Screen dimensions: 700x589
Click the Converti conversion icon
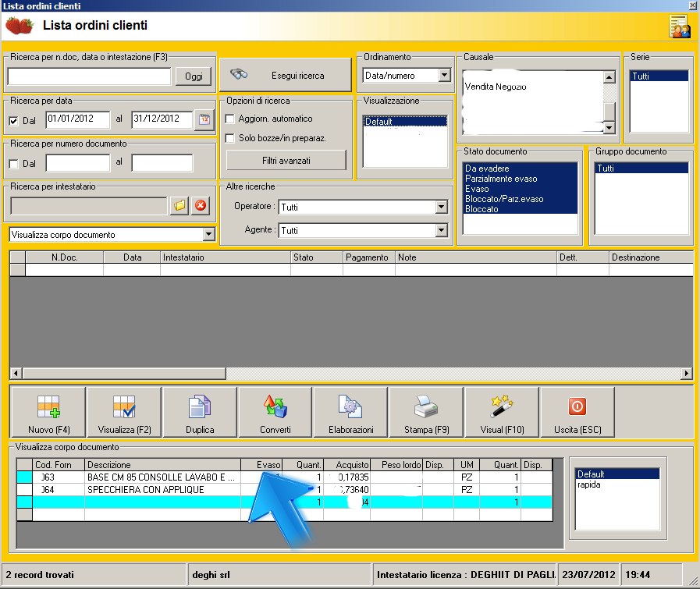(275, 408)
